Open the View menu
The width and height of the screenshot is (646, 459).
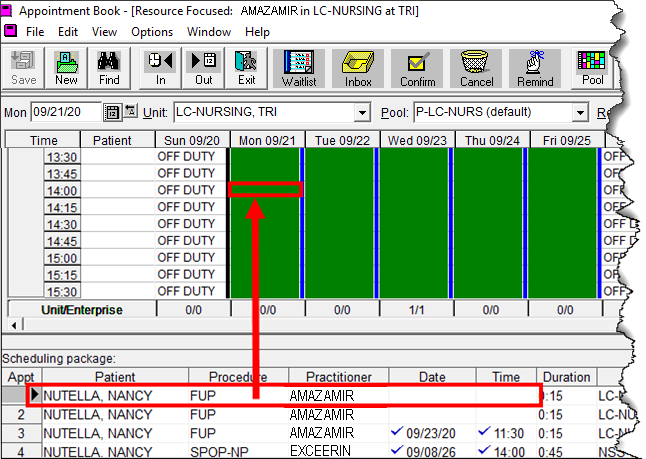(x=104, y=32)
